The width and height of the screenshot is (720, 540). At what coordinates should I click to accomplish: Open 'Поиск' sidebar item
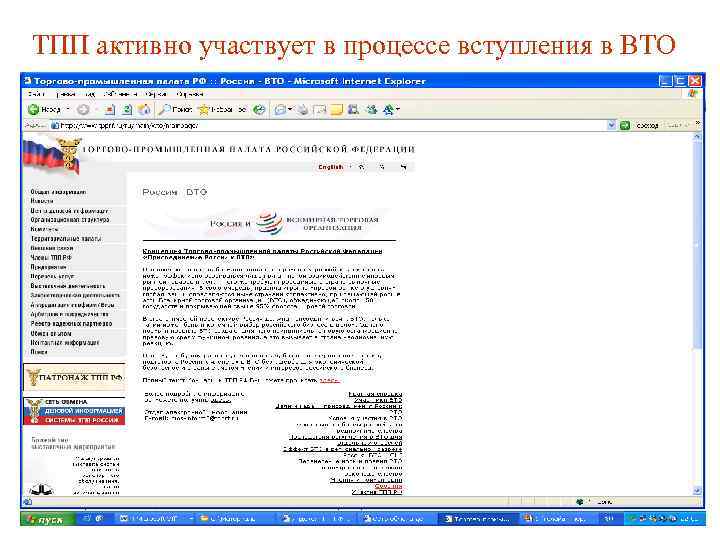[39, 352]
